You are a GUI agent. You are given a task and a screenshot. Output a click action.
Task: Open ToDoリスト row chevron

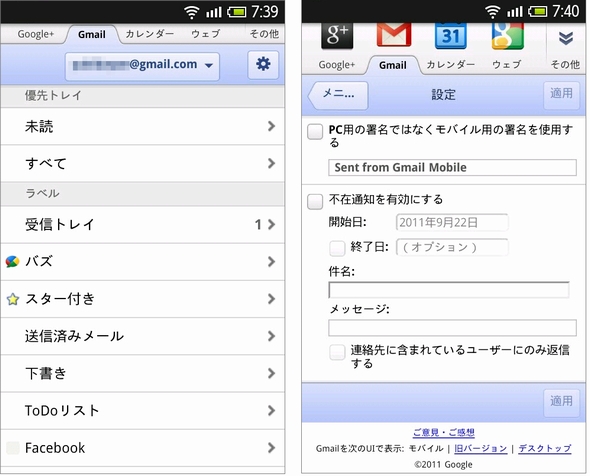(271, 411)
